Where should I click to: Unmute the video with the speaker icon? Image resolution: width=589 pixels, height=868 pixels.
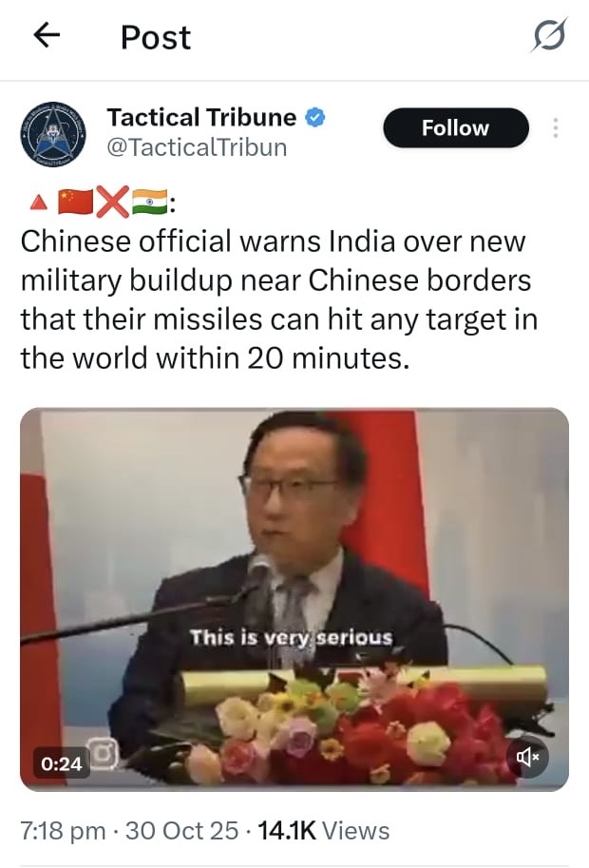click(x=528, y=756)
